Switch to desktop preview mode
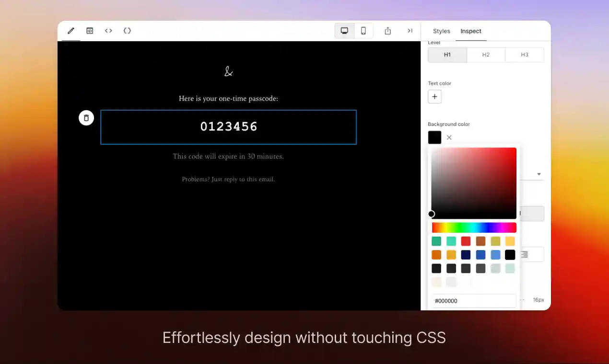Viewport: 609px width, 364px height. pyautogui.click(x=344, y=30)
